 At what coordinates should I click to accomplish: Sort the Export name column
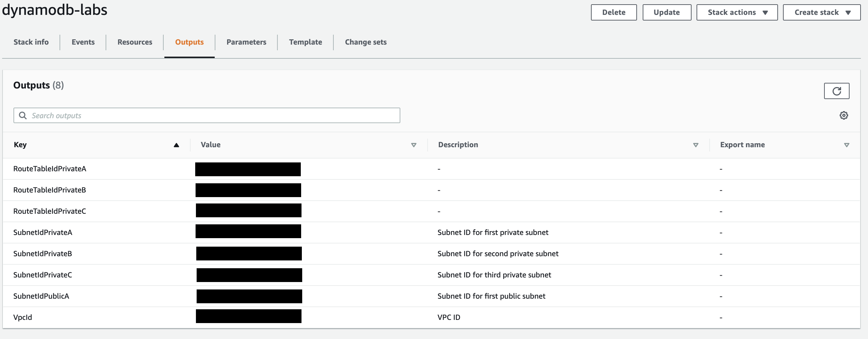tap(846, 145)
